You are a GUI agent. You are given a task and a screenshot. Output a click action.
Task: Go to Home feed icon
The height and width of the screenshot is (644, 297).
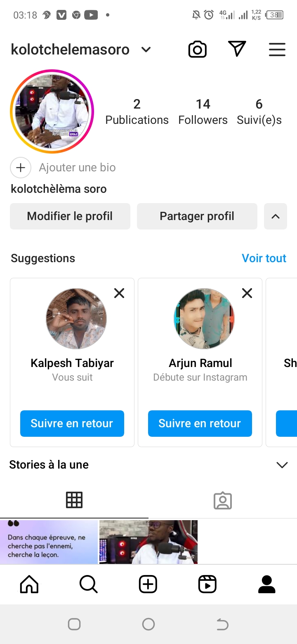tap(29, 584)
